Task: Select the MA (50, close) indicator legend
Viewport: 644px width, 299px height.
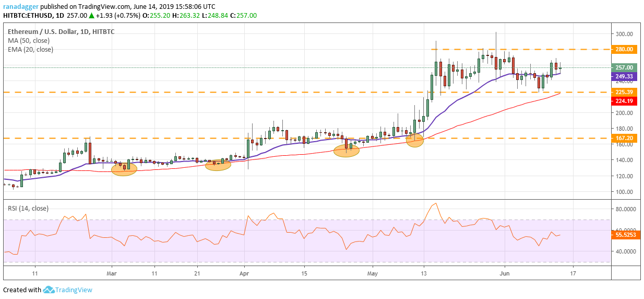Action: pyautogui.click(x=30, y=41)
